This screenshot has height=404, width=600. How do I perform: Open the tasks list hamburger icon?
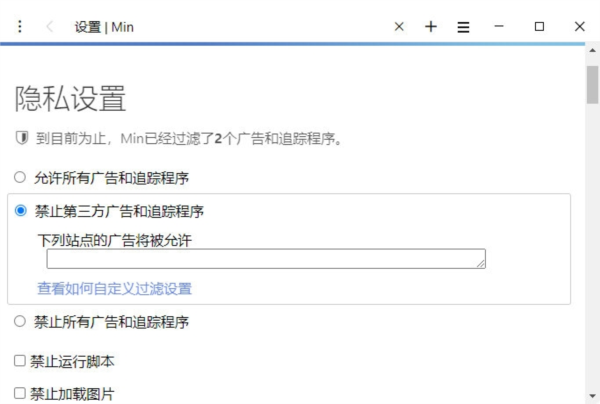pos(463,27)
